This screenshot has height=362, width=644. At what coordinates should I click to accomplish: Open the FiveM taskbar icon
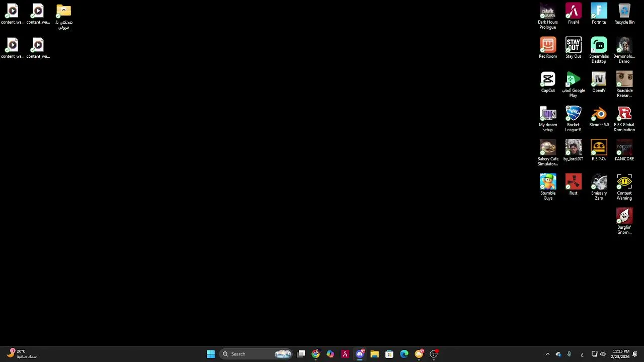pos(345,354)
